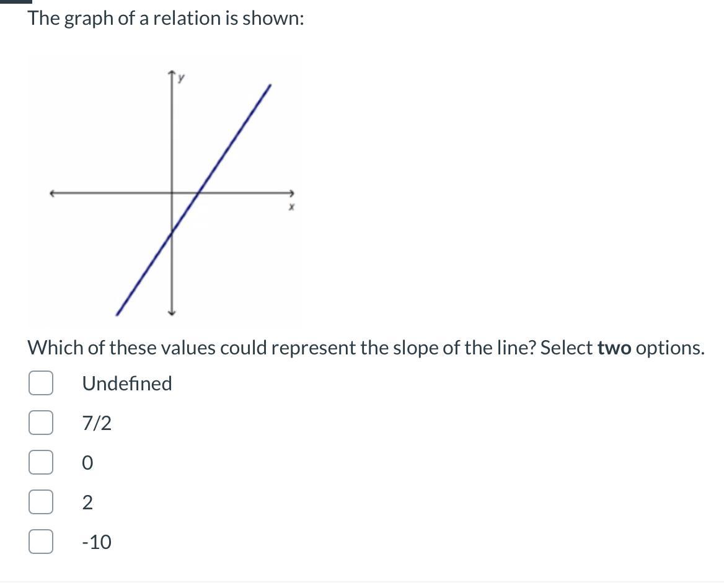Tick the checkbox for 0
Screen dimensions: 724x588
click(x=41, y=463)
